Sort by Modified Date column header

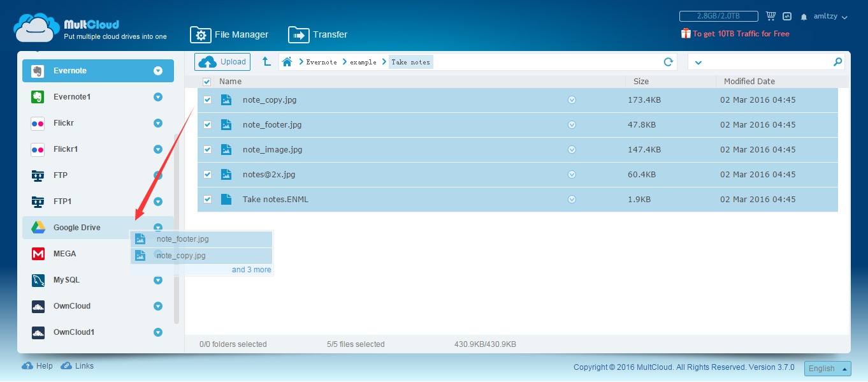pos(749,82)
